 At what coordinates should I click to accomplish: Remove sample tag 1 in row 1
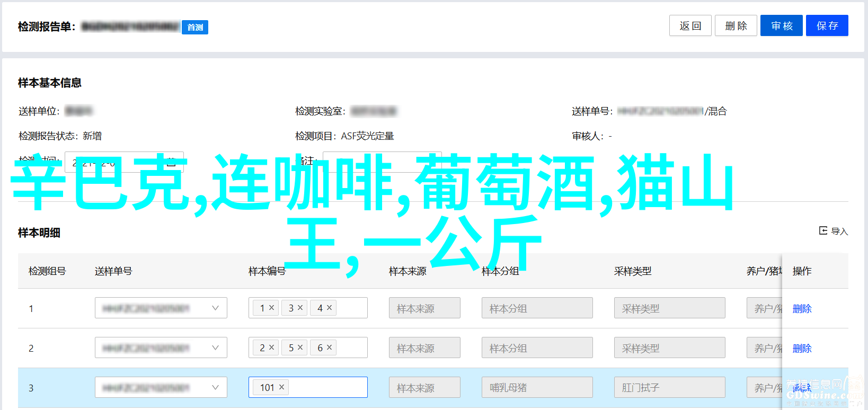[x=271, y=307]
